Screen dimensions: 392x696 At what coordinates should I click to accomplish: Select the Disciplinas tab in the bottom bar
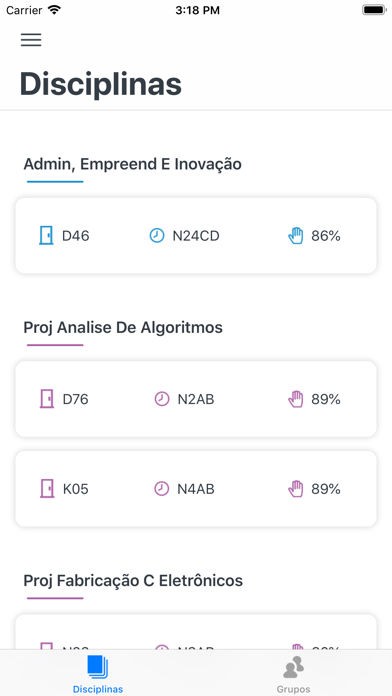point(98,675)
